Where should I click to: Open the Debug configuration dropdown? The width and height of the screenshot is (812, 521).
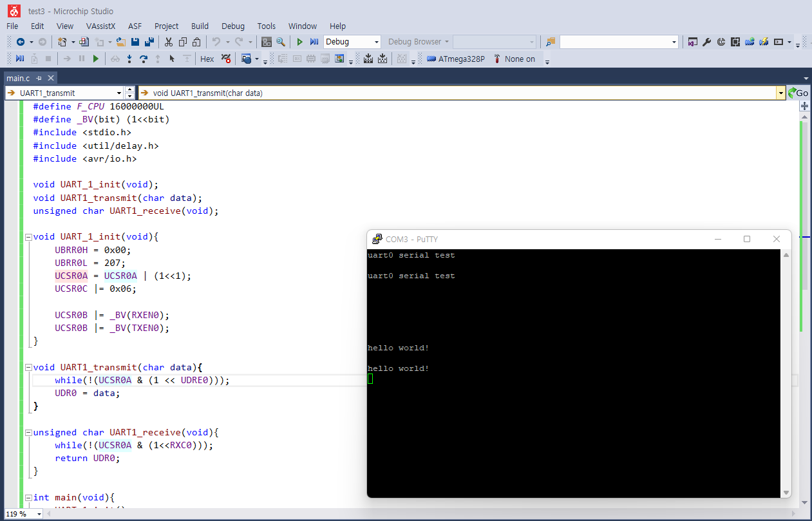[x=376, y=42]
